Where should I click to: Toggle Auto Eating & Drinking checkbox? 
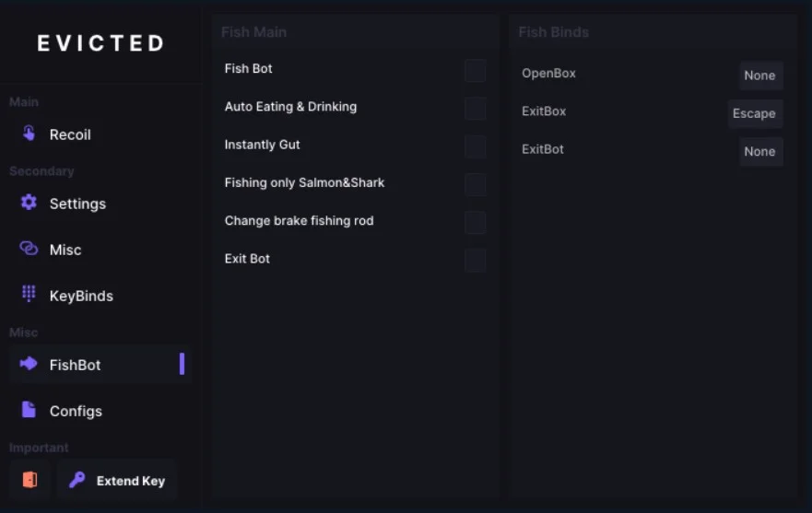tap(475, 109)
